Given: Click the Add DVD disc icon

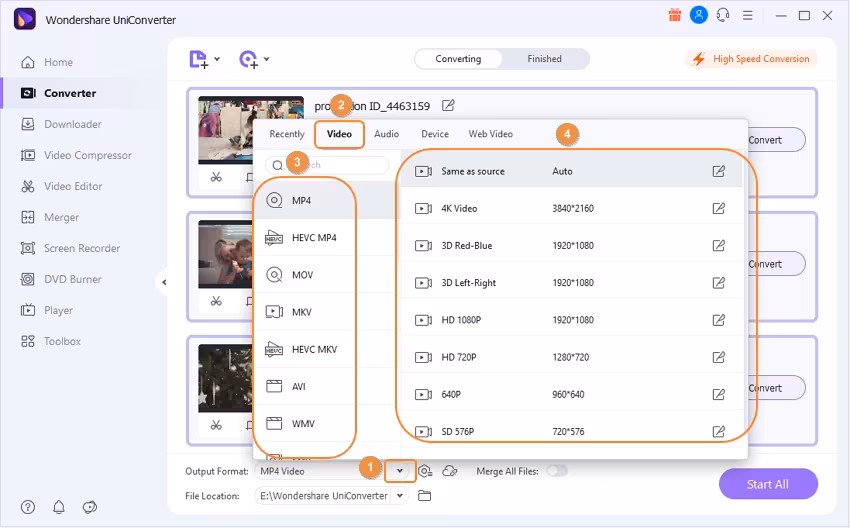Looking at the screenshot, I should 248,59.
